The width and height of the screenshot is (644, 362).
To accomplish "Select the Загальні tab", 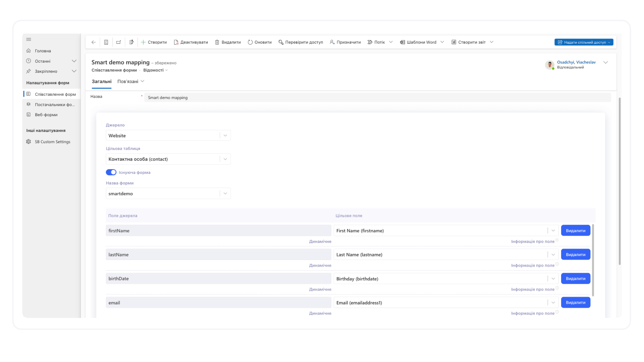I will (x=101, y=81).
